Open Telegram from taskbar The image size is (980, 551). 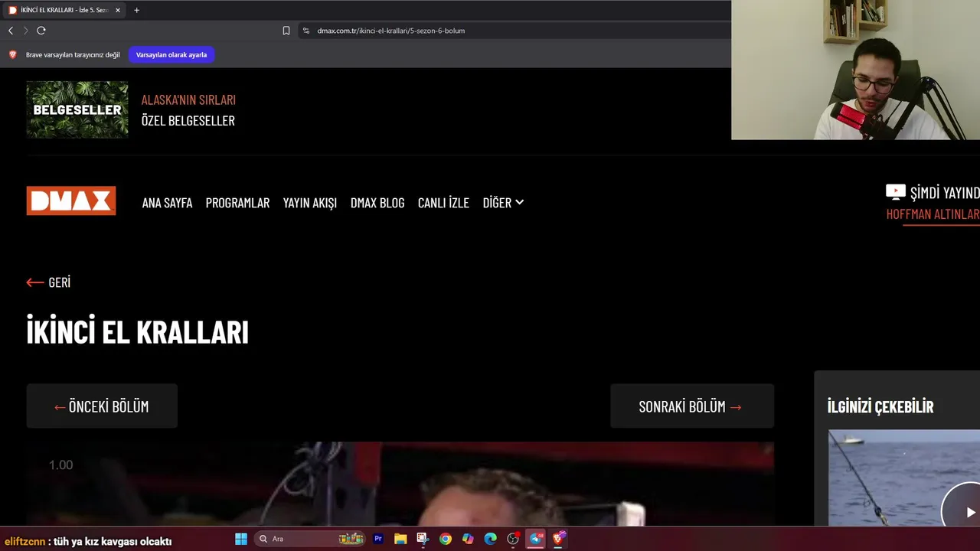(536, 539)
